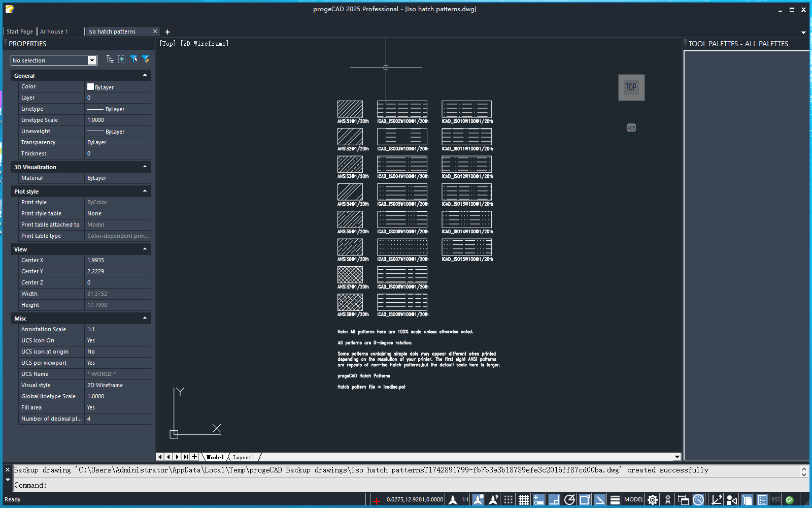Toggle Entity Snap tracking icon
The height and width of the screenshot is (508, 812).
click(600, 500)
